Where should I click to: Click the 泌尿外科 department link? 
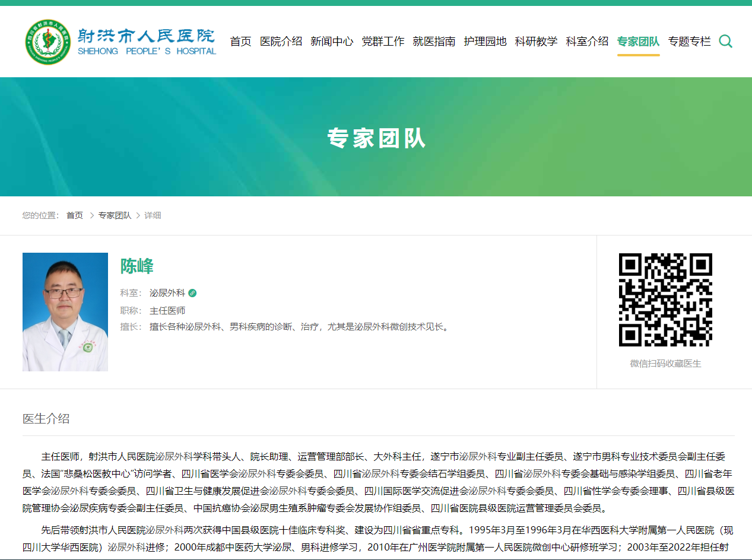pyautogui.click(x=167, y=293)
